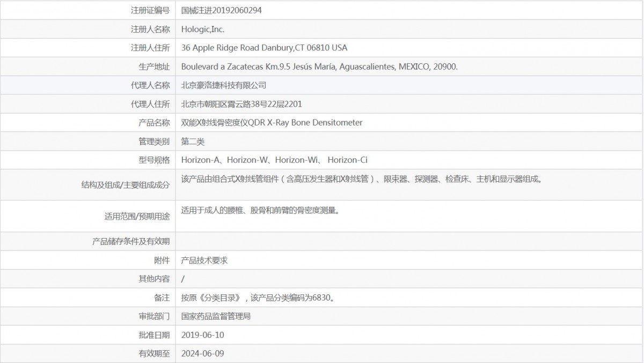Select the 适用范围/预期用途 label
The height and width of the screenshot is (363, 644).
click(137, 217)
